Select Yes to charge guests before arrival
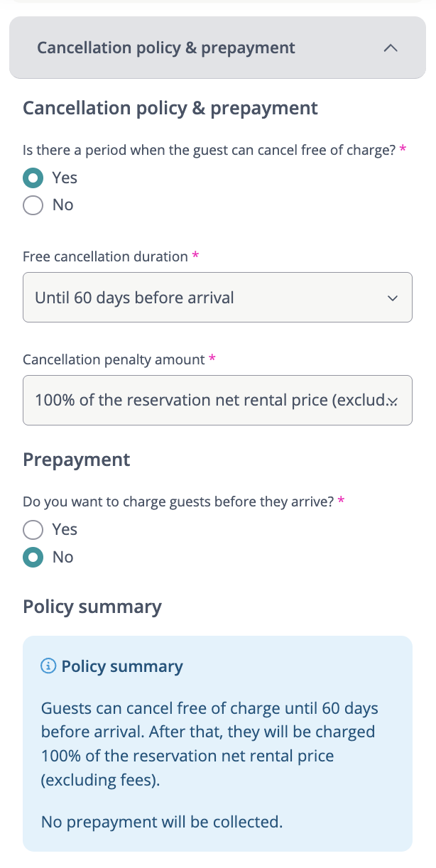 tap(31, 529)
